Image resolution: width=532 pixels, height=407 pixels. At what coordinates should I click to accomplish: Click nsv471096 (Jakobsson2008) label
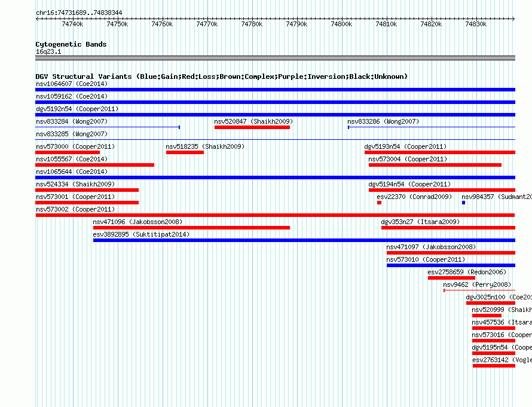[137, 222]
